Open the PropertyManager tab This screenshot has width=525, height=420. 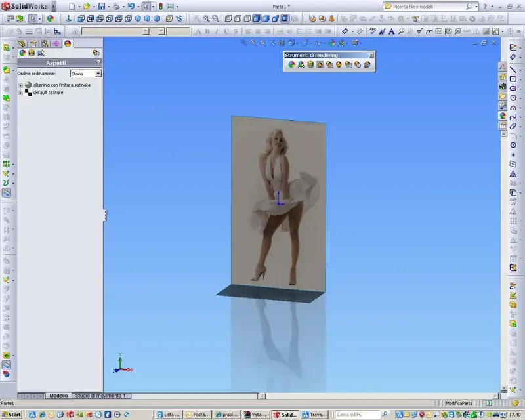33,43
